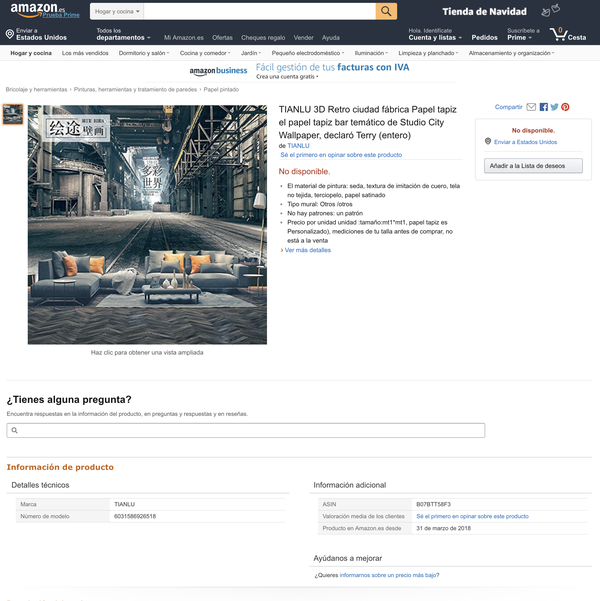Open Almacenamiento y organización dropdown
The image size is (600, 601).
511,53
